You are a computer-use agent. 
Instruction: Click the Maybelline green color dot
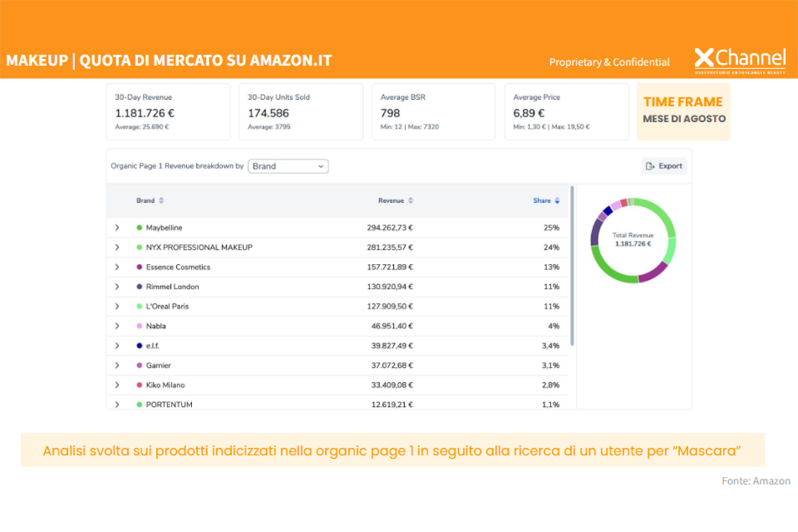point(139,227)
